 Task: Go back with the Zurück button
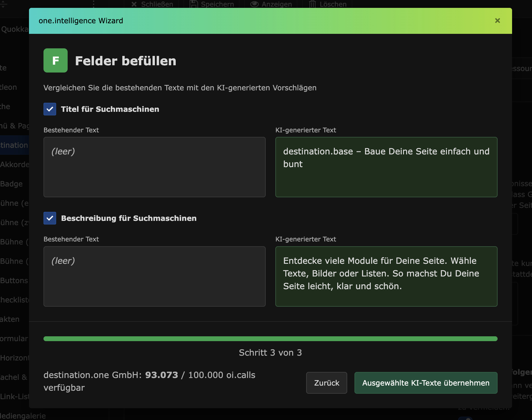326,383
